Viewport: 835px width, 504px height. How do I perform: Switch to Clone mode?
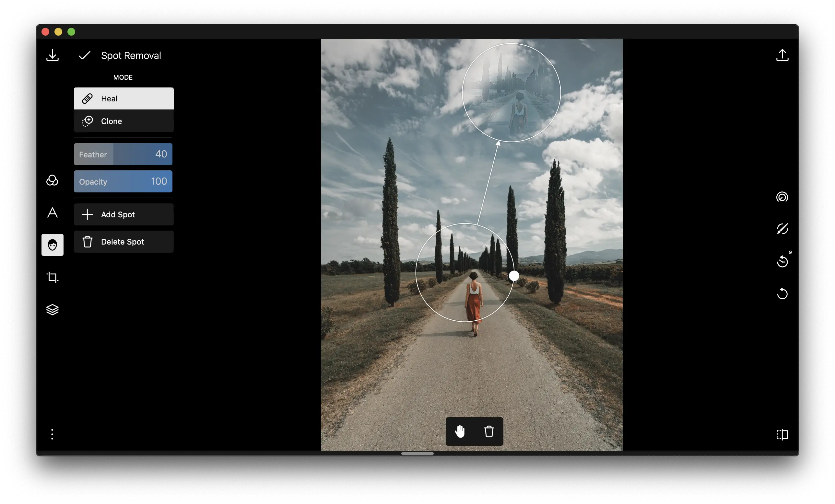[124, 121]
